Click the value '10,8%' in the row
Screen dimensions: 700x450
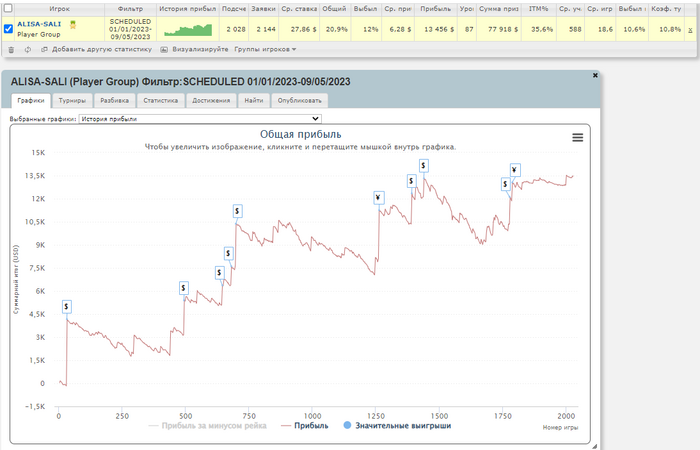670,29
